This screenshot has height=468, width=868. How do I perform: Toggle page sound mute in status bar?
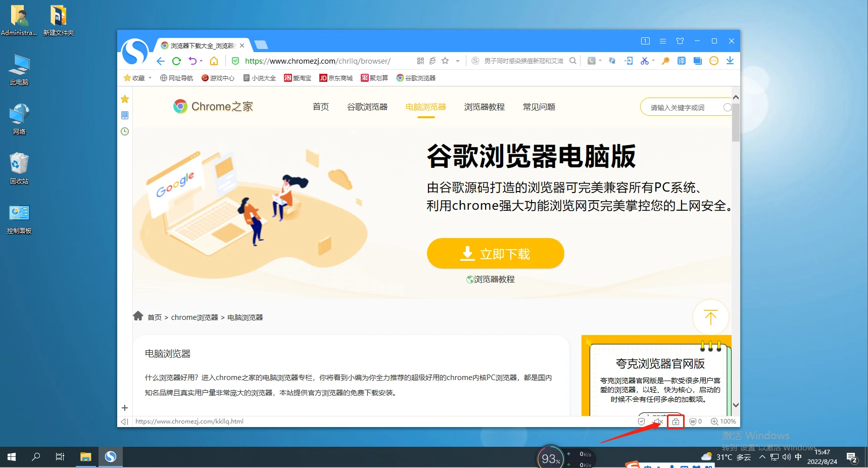(658, 422)
